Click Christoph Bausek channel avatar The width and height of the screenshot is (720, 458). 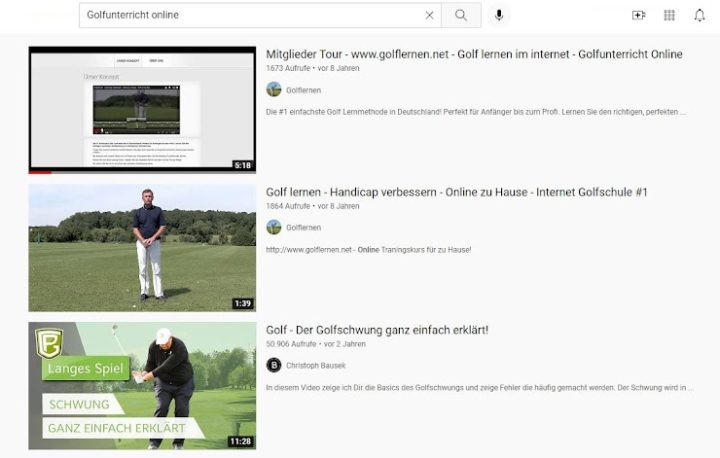point(274,365)
